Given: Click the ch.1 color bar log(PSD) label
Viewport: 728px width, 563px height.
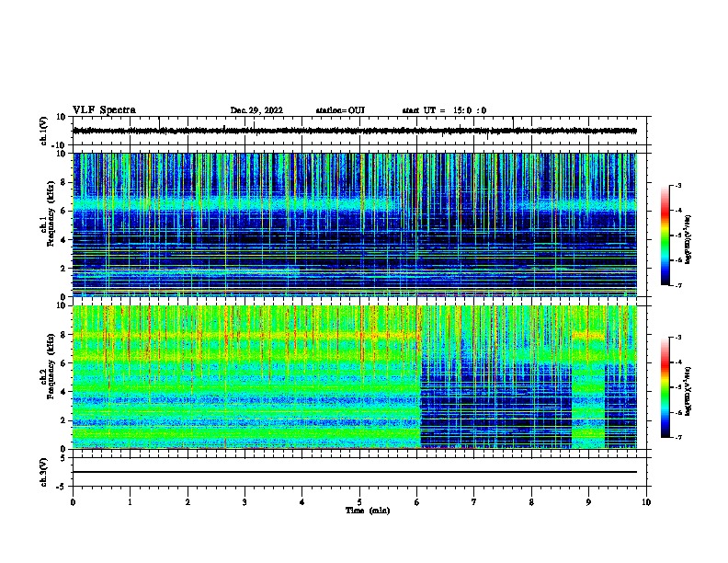Looking at the screenshot, I should coord(688,239).
